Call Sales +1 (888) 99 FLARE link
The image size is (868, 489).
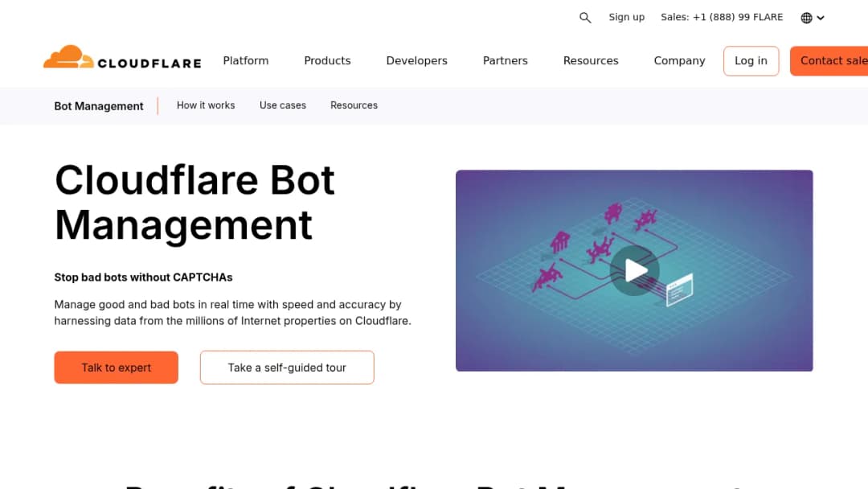[x=722, y=17]
